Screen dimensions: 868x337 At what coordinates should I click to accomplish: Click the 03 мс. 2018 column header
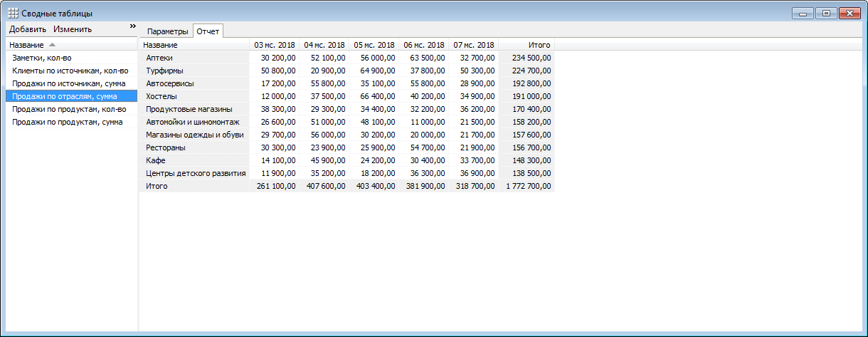(x=275, y=45)
